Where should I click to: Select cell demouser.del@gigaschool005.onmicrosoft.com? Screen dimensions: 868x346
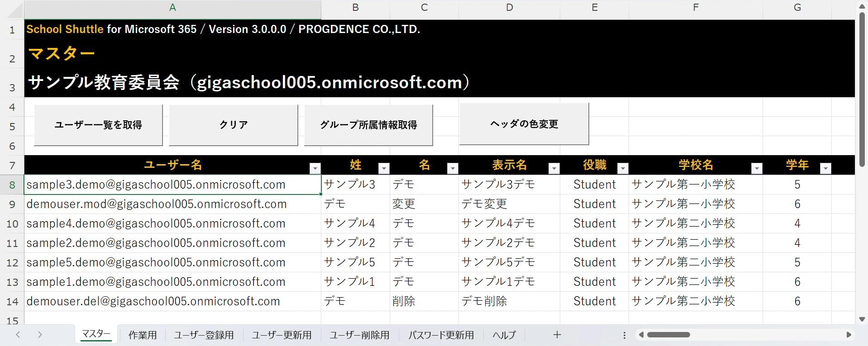click(x=172, y=301)
